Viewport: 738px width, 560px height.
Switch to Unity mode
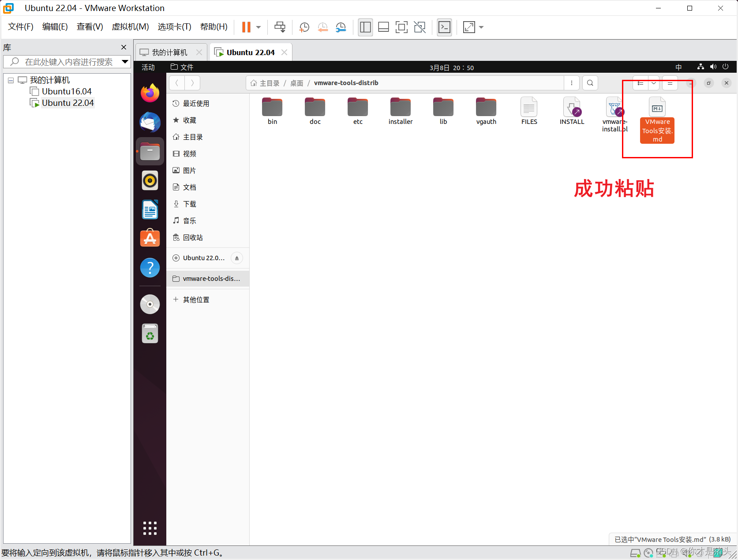(x=420, y=27)
